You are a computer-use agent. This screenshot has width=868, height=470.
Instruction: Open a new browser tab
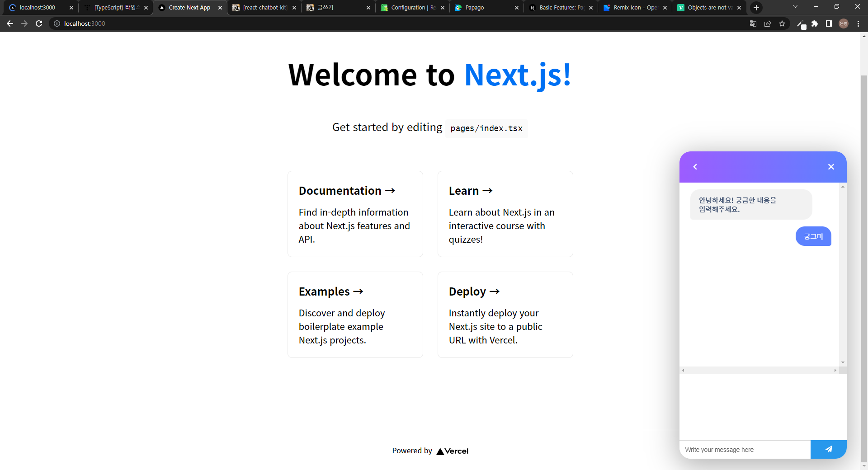pos(756,8)
